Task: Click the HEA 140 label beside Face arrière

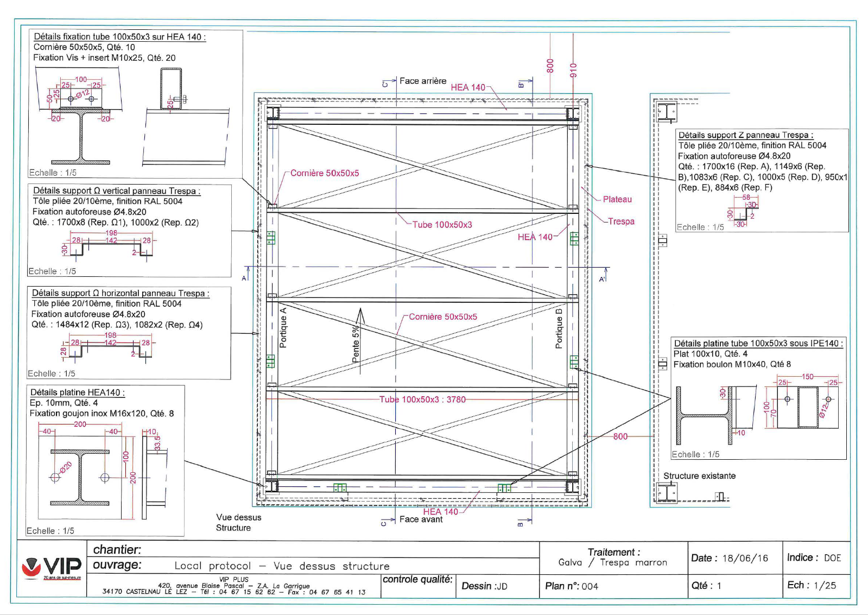Action: point(468,87)
